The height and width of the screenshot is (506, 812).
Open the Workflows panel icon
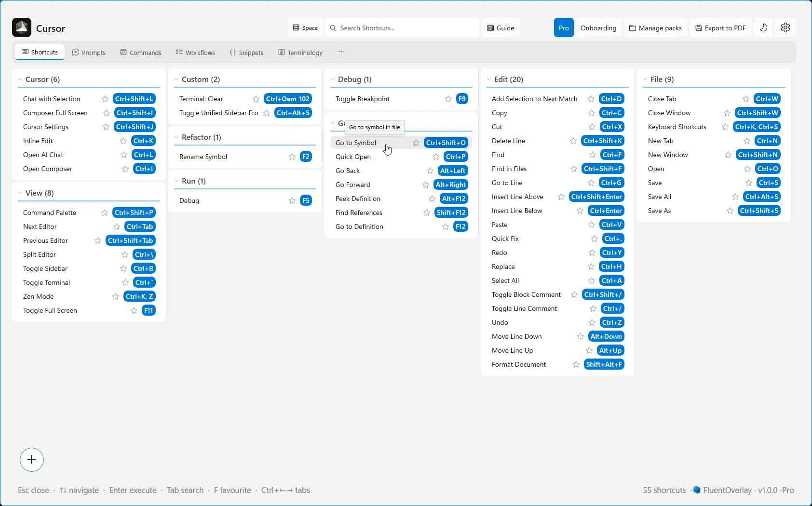pos(179,52)
